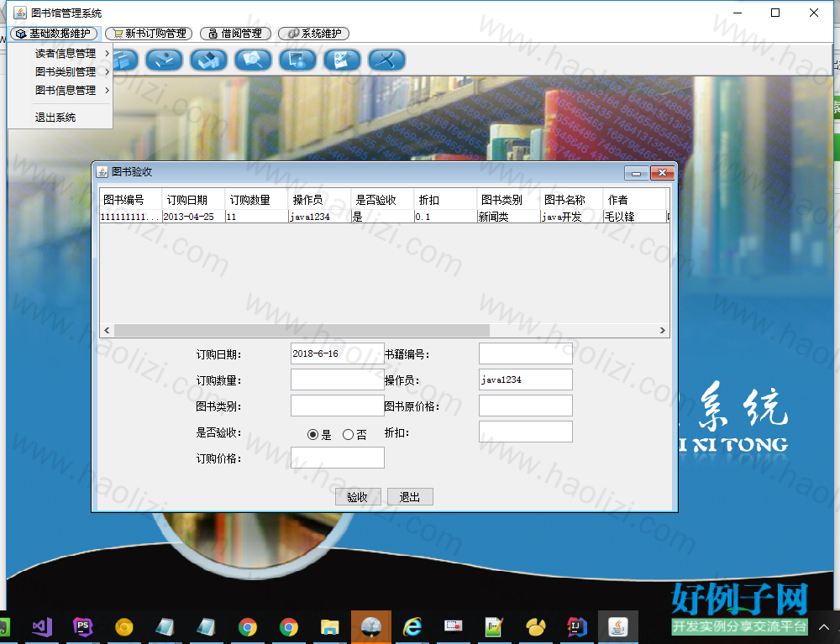The height and width of the screenshot is (644, 840).
Task: Click Java icon in 图书馆管理系统 title bar
Action: (x=20, y=13)
